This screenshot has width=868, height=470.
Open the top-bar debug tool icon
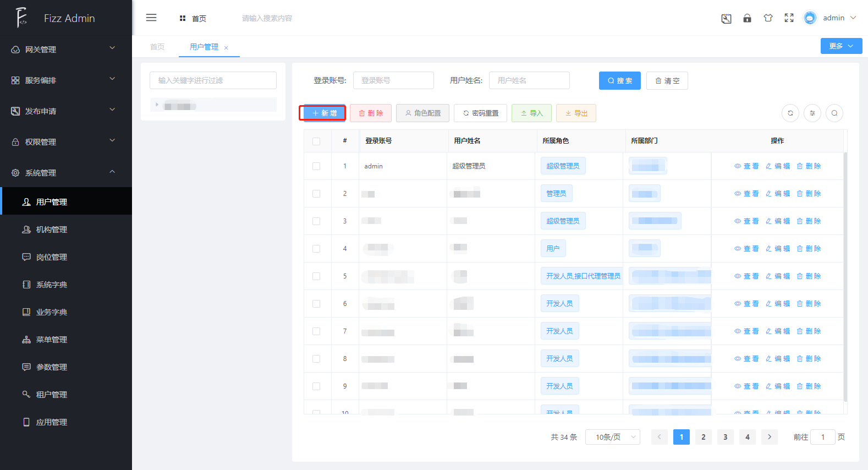726,19
